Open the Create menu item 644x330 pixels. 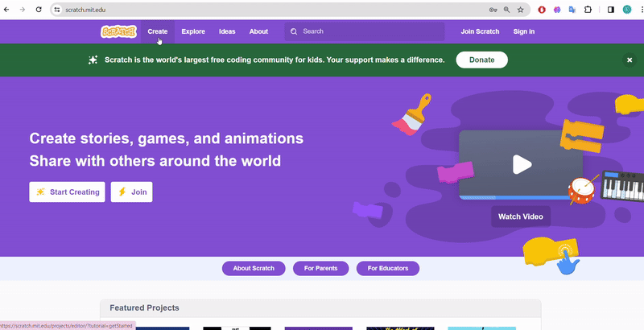(x=158, y=31)
